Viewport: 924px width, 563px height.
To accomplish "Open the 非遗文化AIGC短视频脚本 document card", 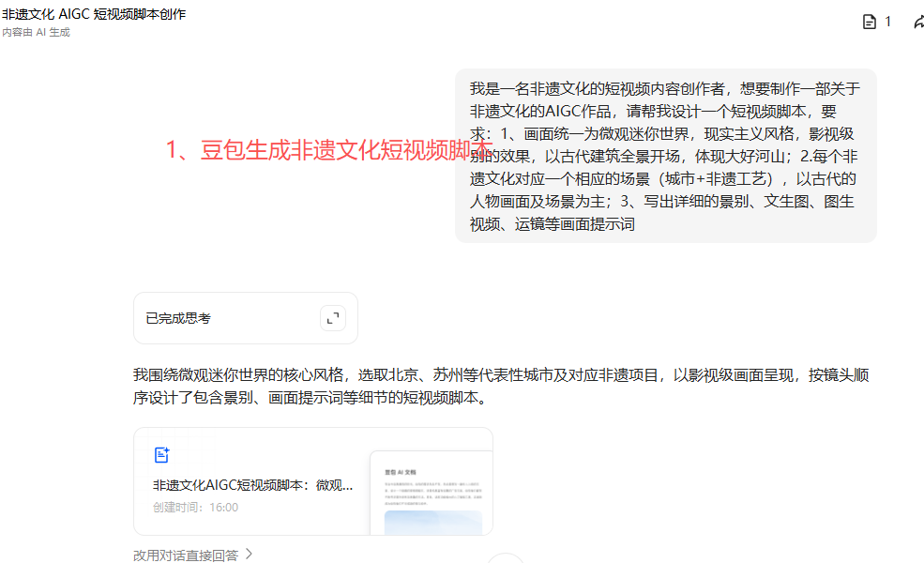I will pyautogui.click(x=313, y=479).
